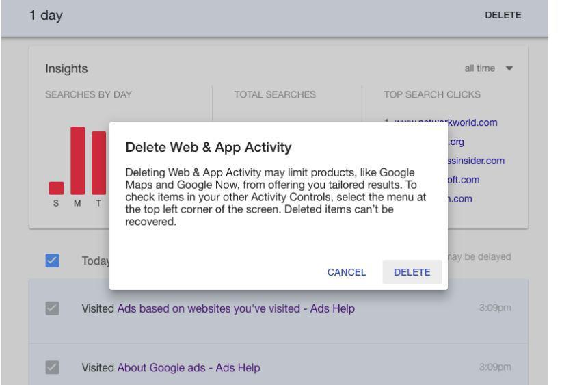Click the 1 day header text
588x385 pixels.
click(x=46, y=15)
